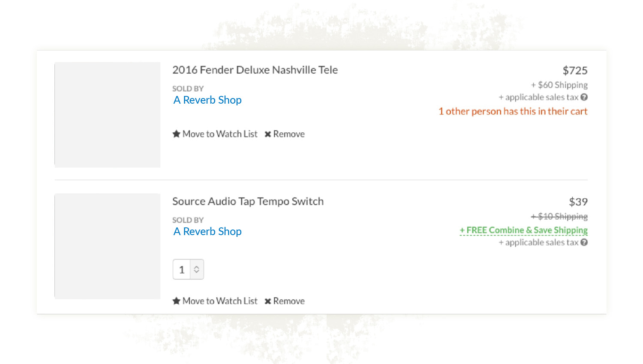Select Remove text for Fender Tele
643x364 pixels.
click(x=289, y=134)
